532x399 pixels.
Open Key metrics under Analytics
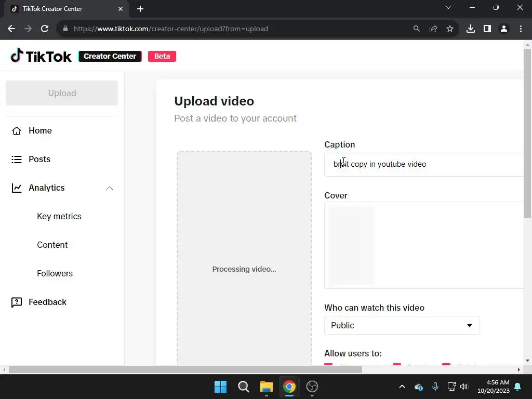click(59, 216)
